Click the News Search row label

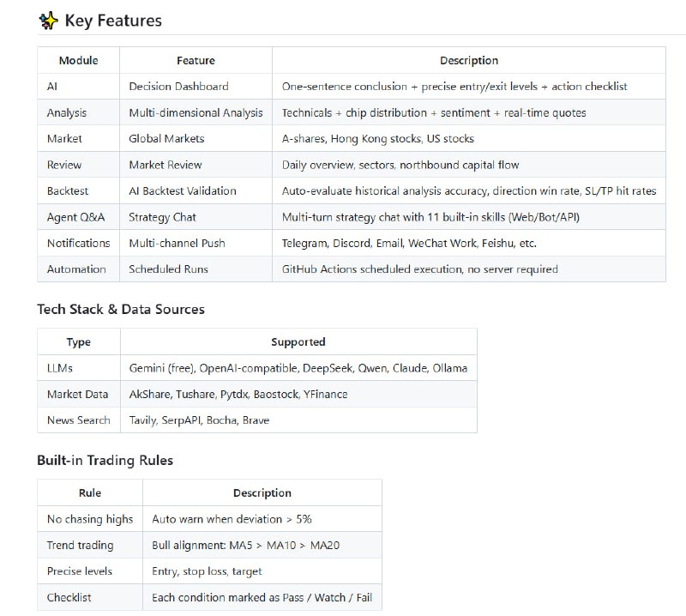coord(78,420)
